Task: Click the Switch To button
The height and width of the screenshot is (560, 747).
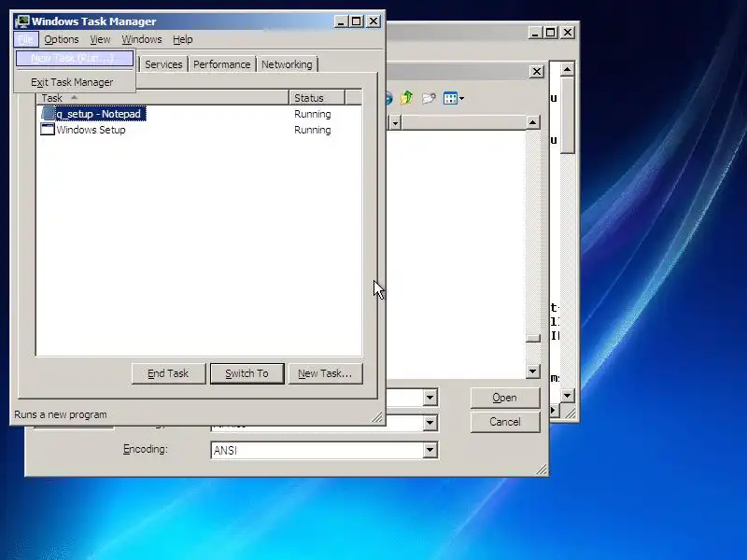Action: pyautogui.click(x=247, y=373)
